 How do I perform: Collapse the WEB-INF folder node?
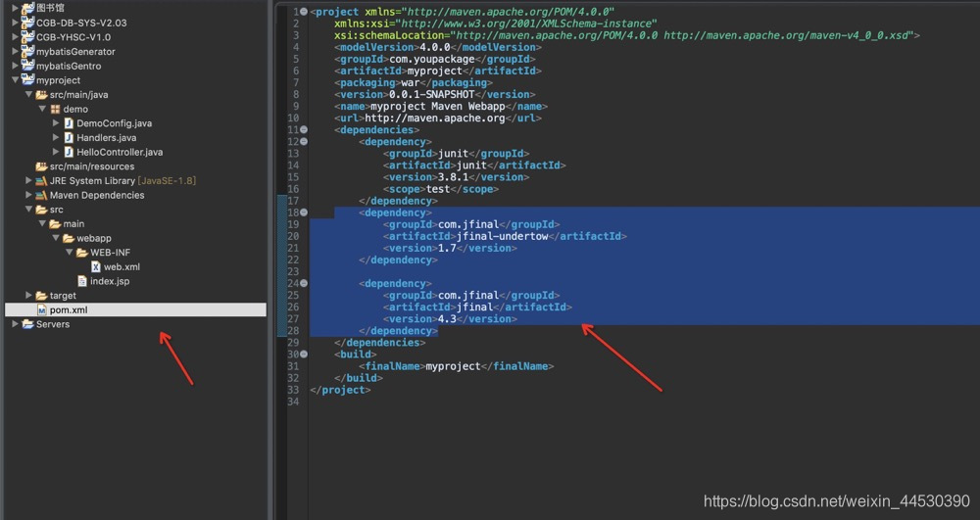click(70, 253)
